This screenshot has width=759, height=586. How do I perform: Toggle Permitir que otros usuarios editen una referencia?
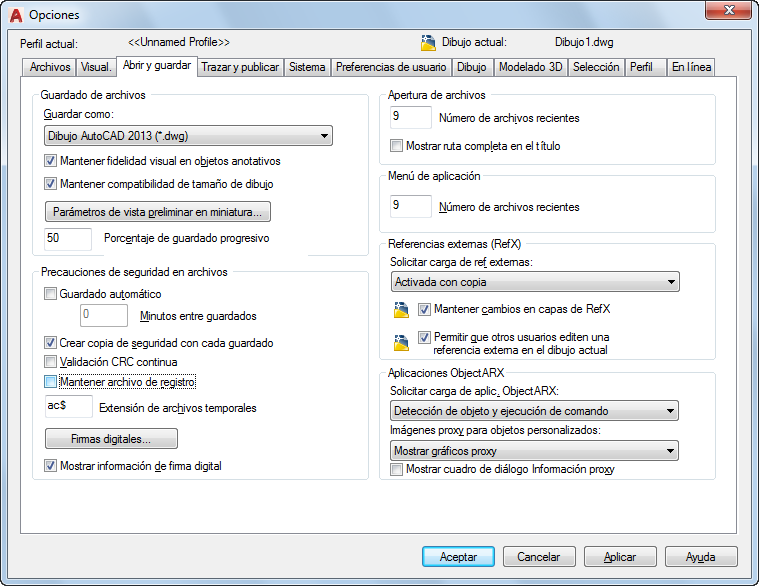425,337
